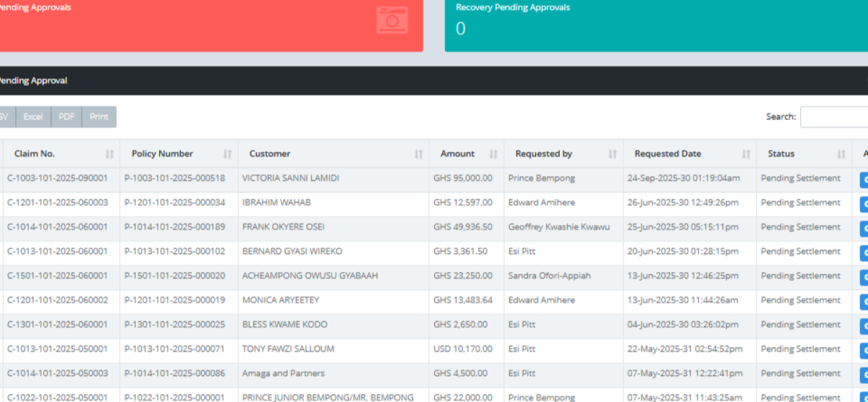The width and height of the screenshot is (868, 402).
Task: Click sort arrows icon beside Policy Number
Action: pos(227,154)
